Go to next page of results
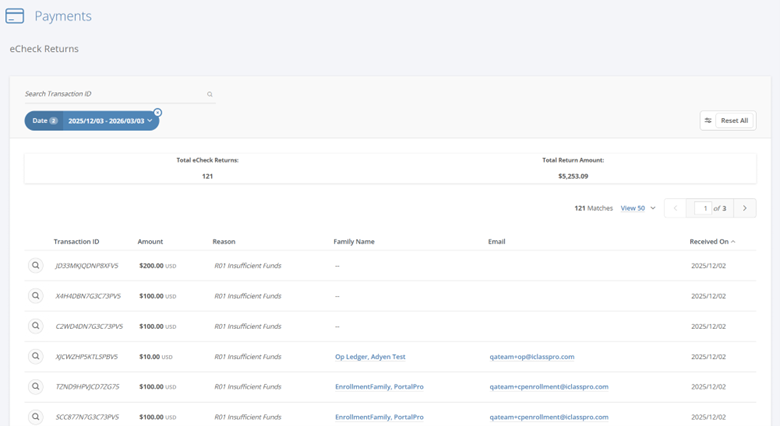 click(x=745, y=208)
